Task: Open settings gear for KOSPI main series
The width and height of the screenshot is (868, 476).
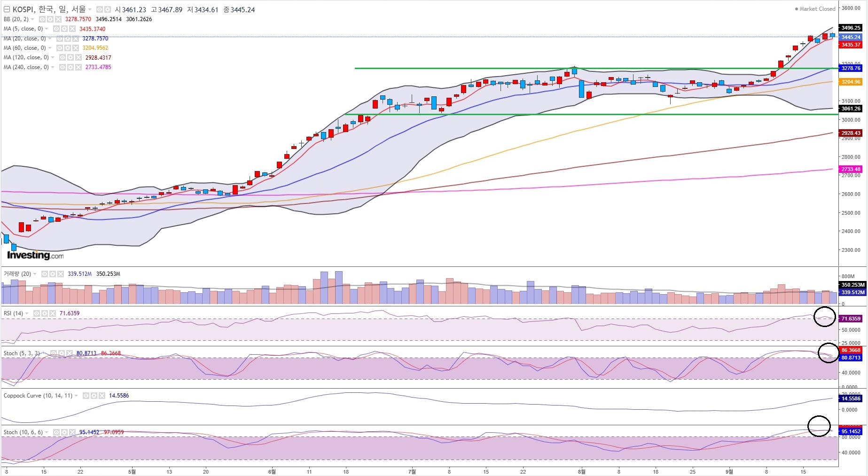Action: [x=108, y=9]
